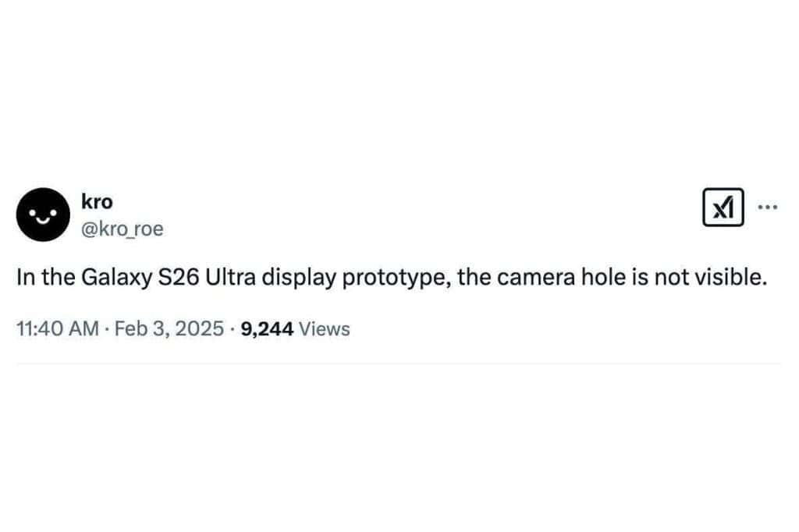Click kro's smiley face profile avatar

click(x=44, y=215)
